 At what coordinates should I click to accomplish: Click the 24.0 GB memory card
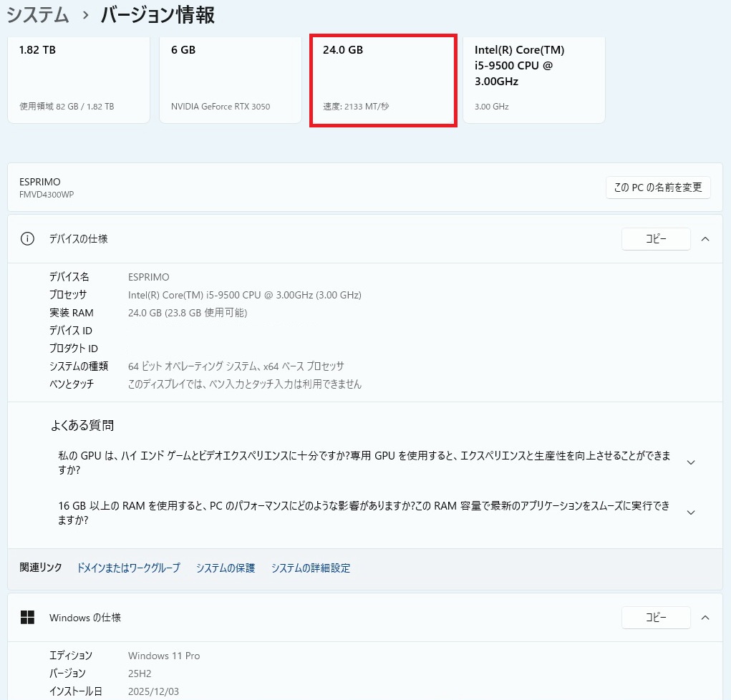382,79
